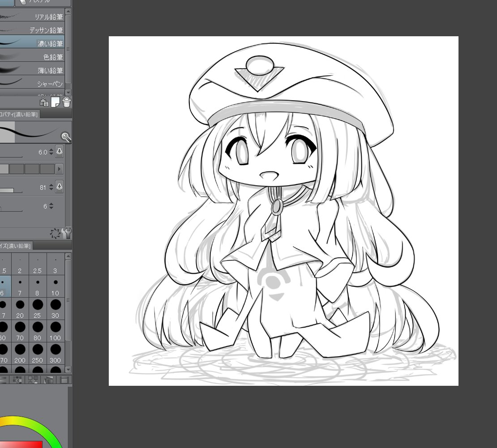The image size is (497, 448).
Task: Open the brush size [濃い鉛筆] palette tab
Action: point(16,246)
